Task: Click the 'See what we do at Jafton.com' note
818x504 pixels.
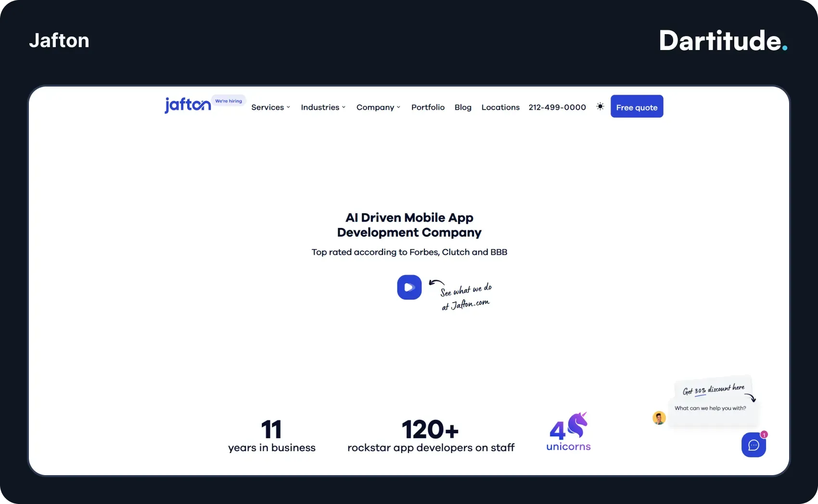Action: pos(465,297)
